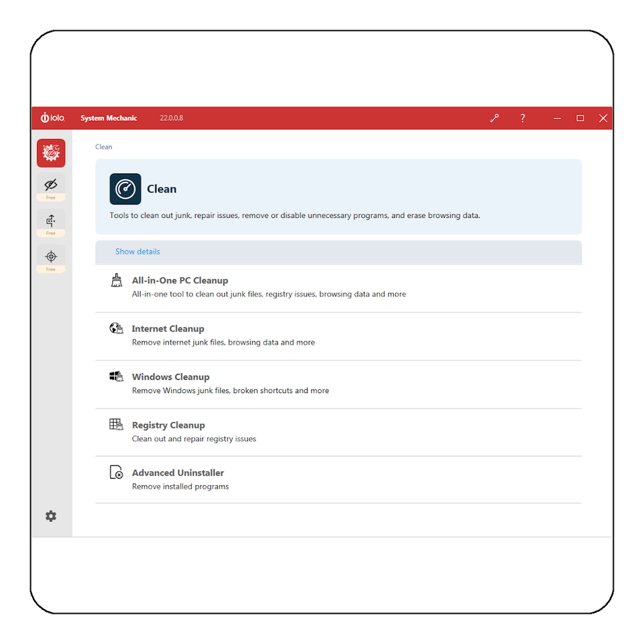Viewport: 644px width, 644px height.
Task: Click the System Mechanic title text
Action: coord(109,118)
